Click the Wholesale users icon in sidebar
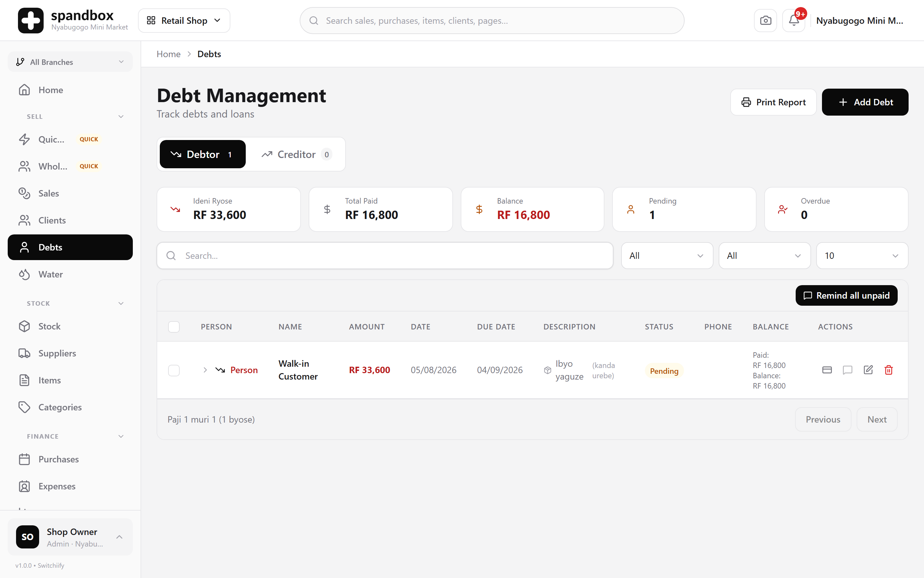The image size is (924, 578). pos(24,166)
